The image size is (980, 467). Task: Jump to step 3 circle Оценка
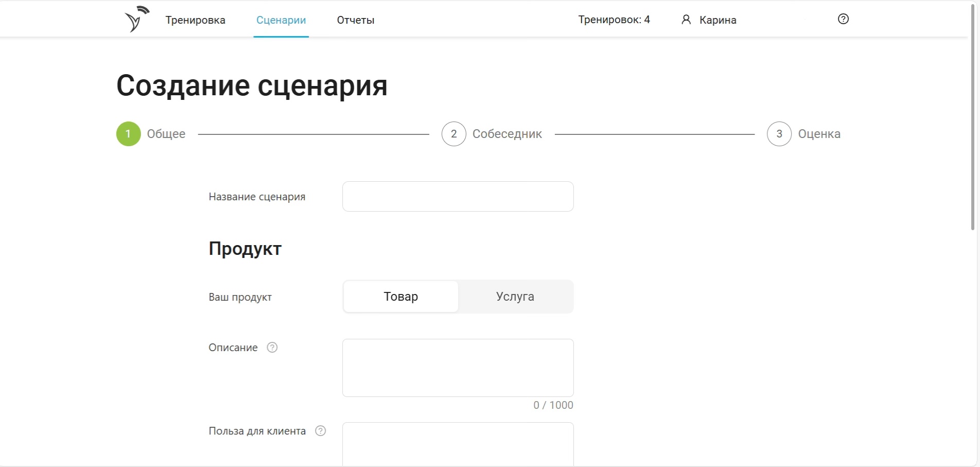[x=779, y=134]
